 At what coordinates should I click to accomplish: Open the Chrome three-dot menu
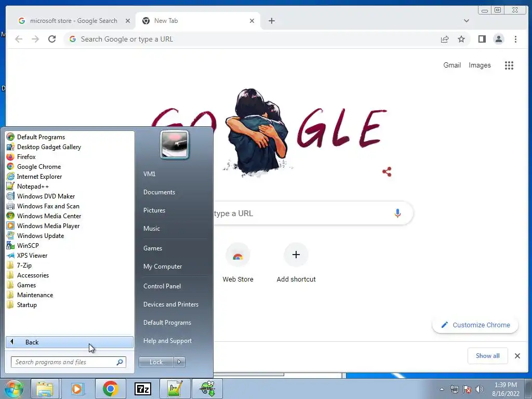[515, 39]
